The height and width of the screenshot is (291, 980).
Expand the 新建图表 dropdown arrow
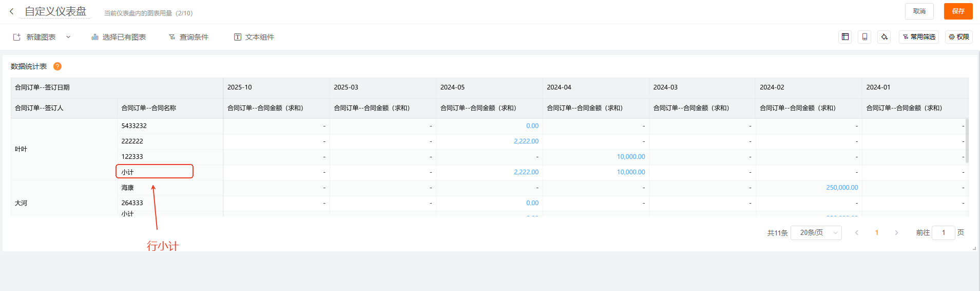68,37
